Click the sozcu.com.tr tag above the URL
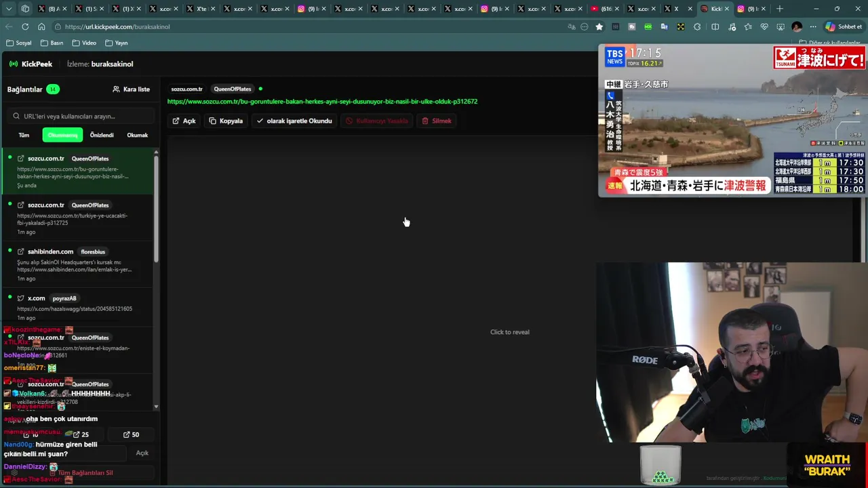The width and height of the screenshot is (868, 488). [186, 89]
